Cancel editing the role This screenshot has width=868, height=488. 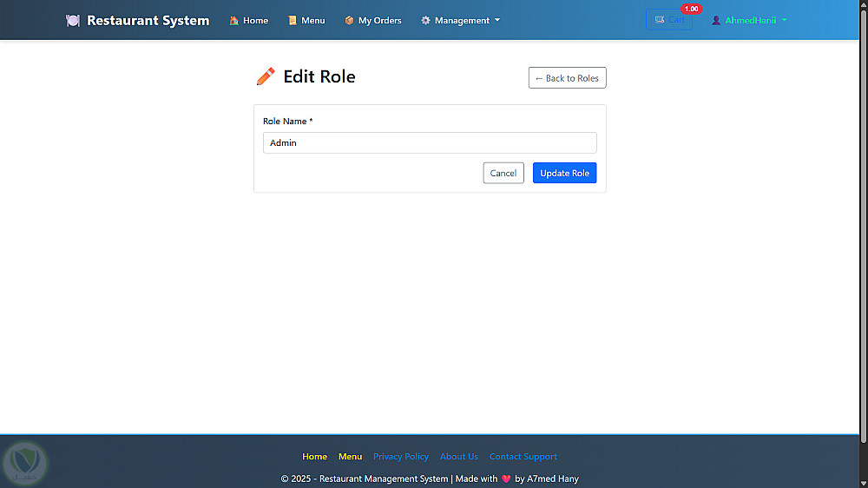point(503,173)
